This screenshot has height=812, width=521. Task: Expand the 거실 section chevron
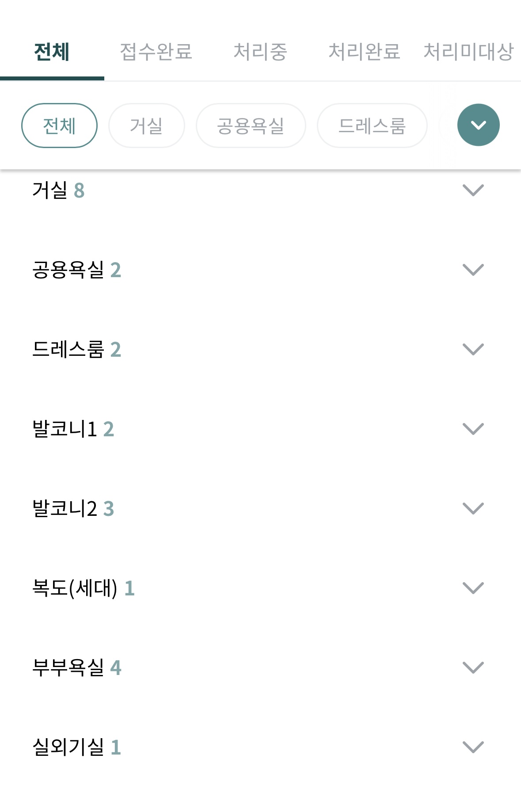point(473,190)
